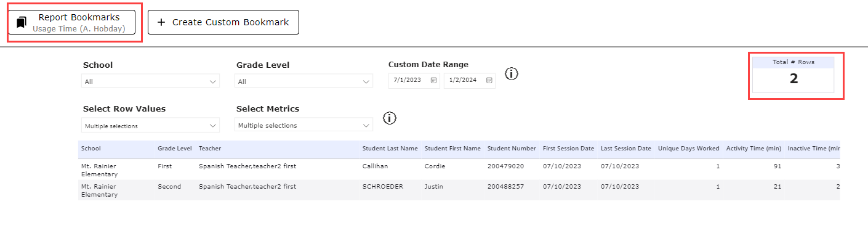The width and height of the screenshot is (868, 225).
Task: Open calendar picker for end date
Action: coord(489,80)
